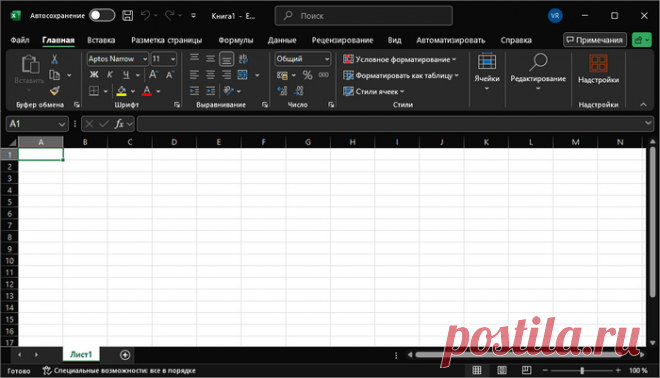
Task: Switch to Page Break Preview icon
Action: (526, 370)
